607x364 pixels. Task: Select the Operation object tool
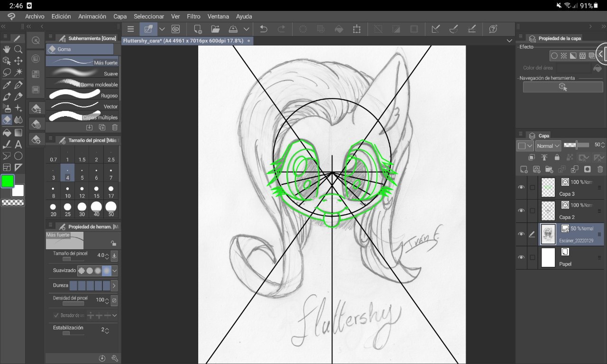click(x=7, y=61)
